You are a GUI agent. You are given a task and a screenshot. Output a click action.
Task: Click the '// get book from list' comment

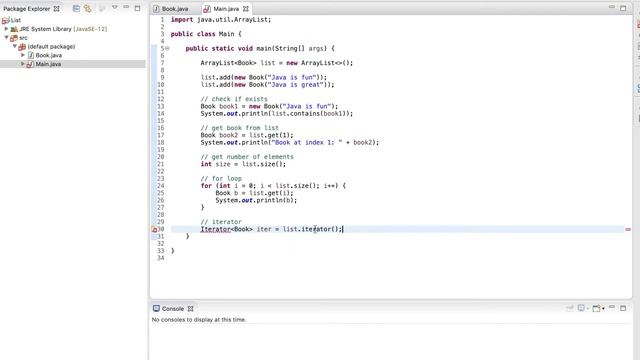click(x=240, y=128)
